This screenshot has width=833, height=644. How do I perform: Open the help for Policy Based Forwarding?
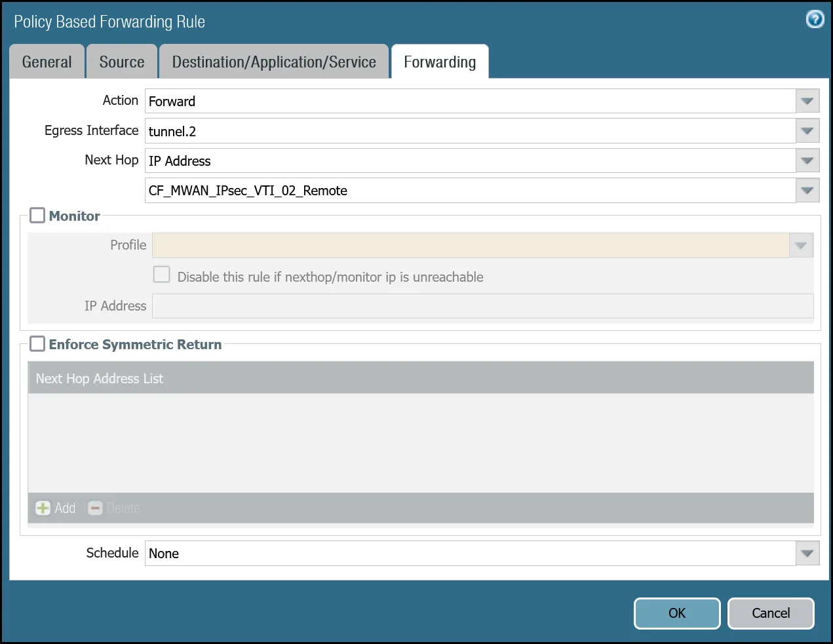(814, 19)
